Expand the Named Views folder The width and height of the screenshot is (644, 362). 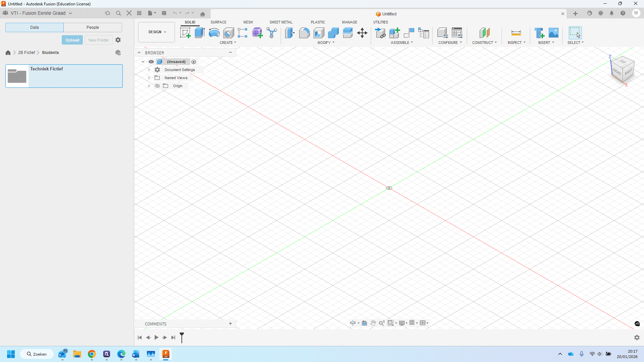pos(149,78)
